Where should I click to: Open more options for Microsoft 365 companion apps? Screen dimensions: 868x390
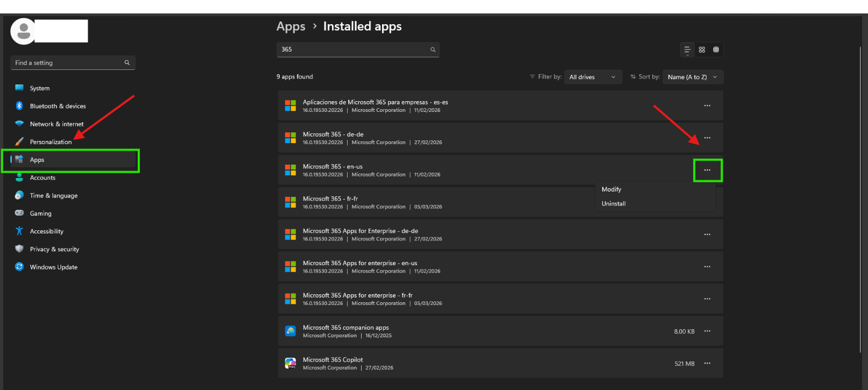[x=707, y=331]
